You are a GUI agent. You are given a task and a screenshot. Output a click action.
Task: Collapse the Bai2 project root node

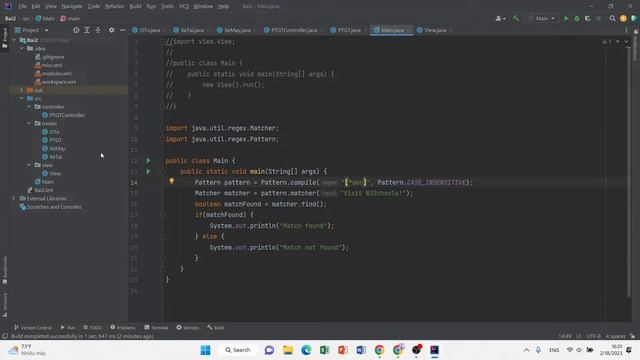(14, 40)
